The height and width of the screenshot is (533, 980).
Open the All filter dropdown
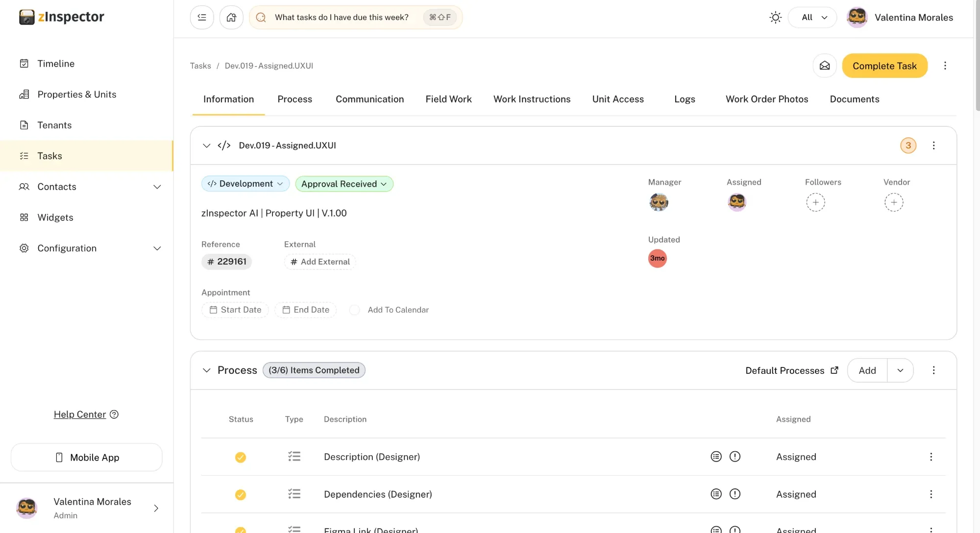(x=812, y=18)
